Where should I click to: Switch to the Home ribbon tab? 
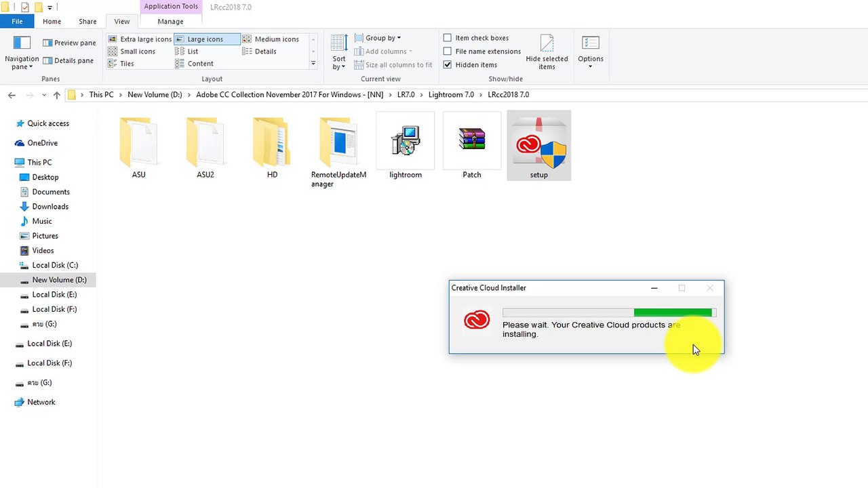pos(52,22)
